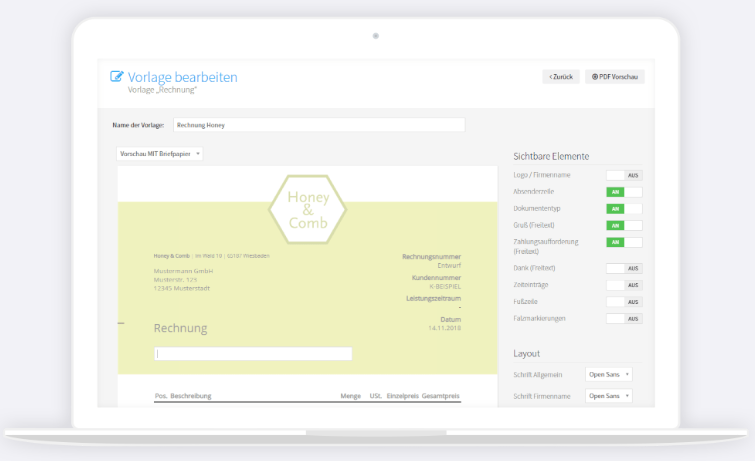This screenshot has width=755, height=461.
Task: Enable the Logo / Firmenname toggle
Action: point(624,175)
